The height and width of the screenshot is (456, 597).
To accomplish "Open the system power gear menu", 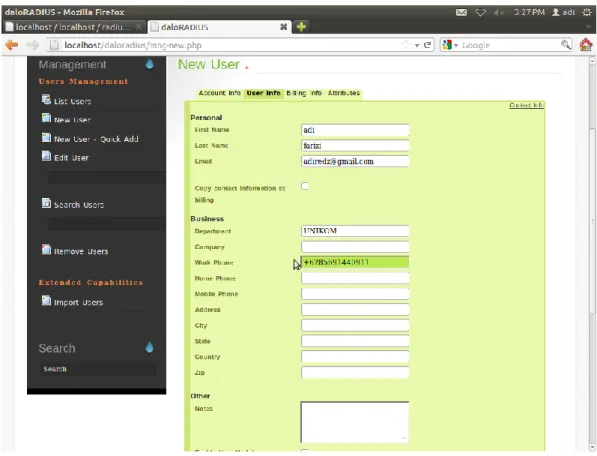I will [x=587, y=12].
